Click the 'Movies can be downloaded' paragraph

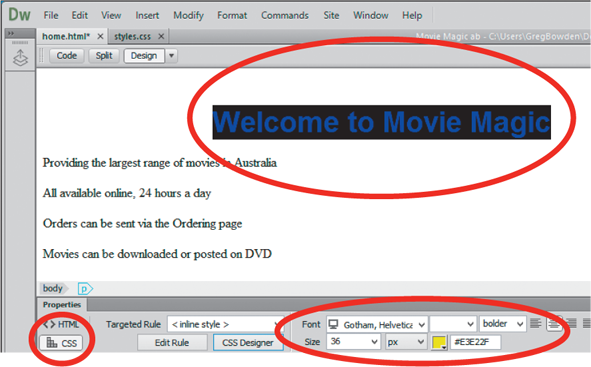pyautogui.click(x=157, y=254)
